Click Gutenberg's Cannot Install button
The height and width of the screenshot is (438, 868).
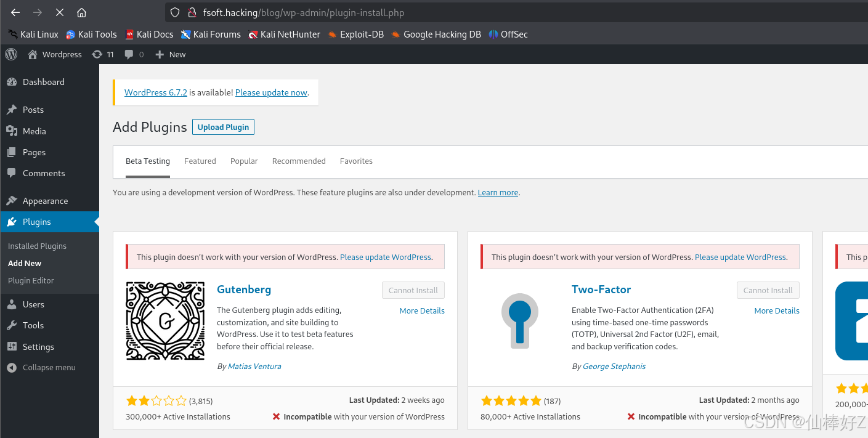coord(413,290)
